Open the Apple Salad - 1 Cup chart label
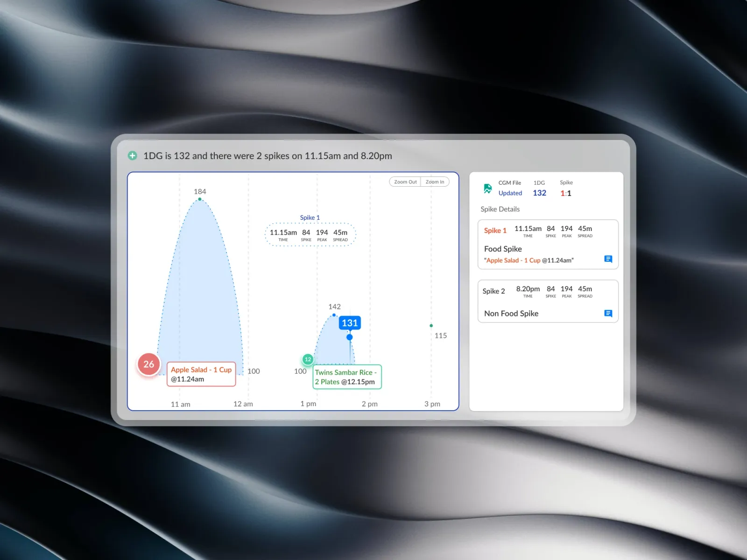 pyautogui.click(x=201, y=374)
